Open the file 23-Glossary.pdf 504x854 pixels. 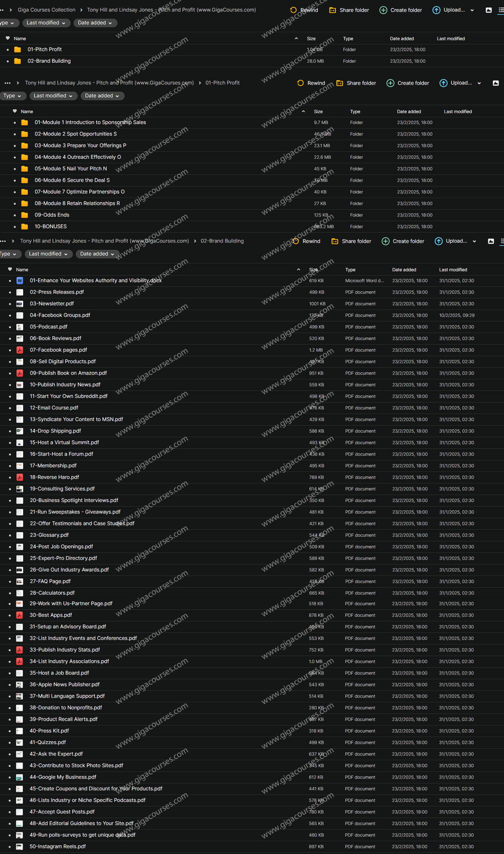pos(49,535)
